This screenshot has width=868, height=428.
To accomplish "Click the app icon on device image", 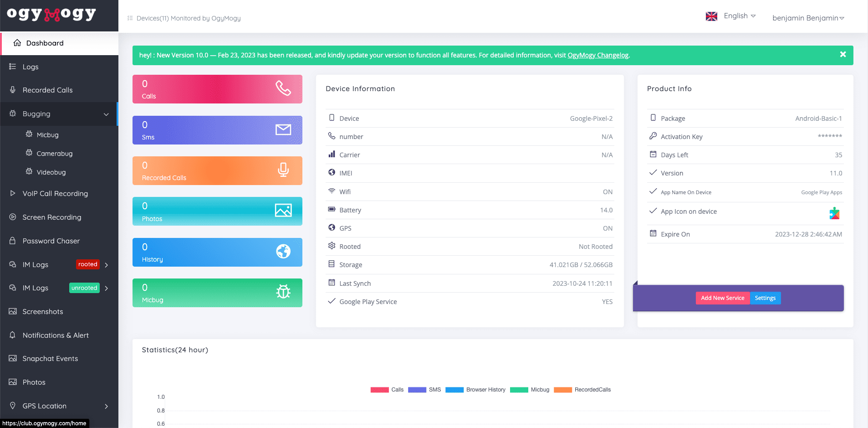I will [x=834, y=213].
